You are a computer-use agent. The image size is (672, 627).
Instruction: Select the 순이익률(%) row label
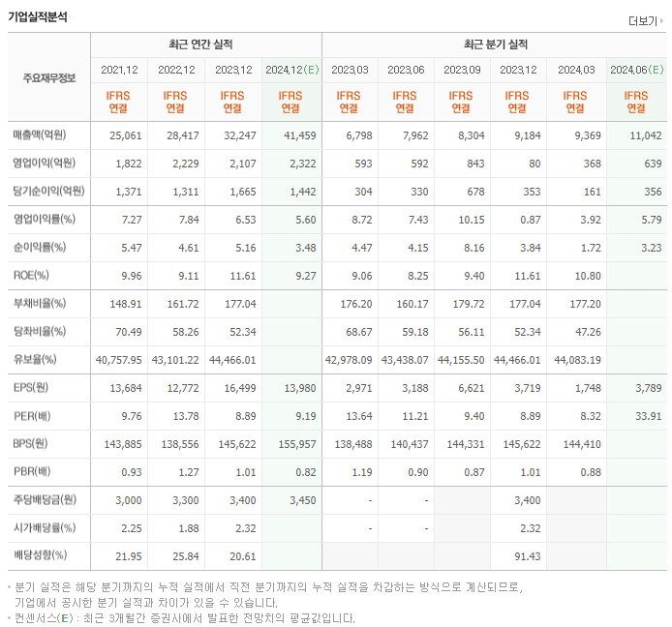click(40, 247)
